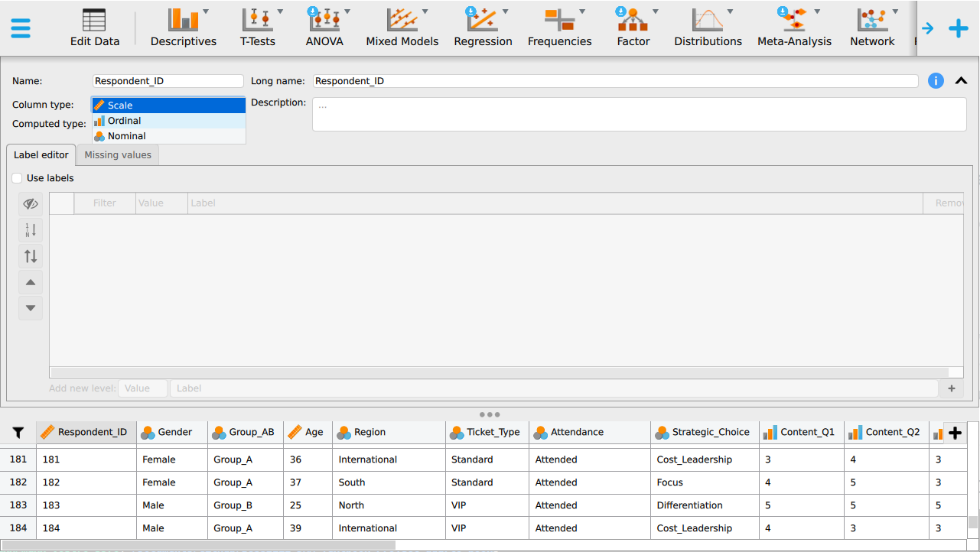Screen dimensions: 980x552
Task: Toggle the eye filter visibility button
Action: coord(31,204)
